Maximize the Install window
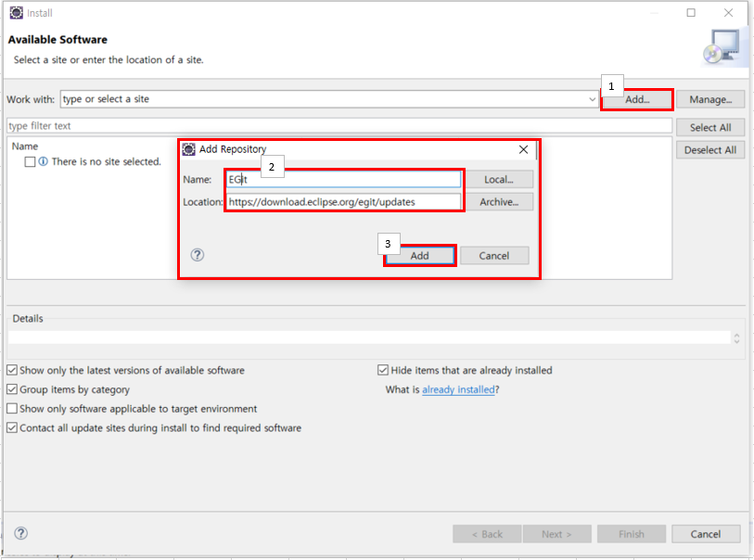This screenshot has width=754, height=560. [x=691, y=12]
